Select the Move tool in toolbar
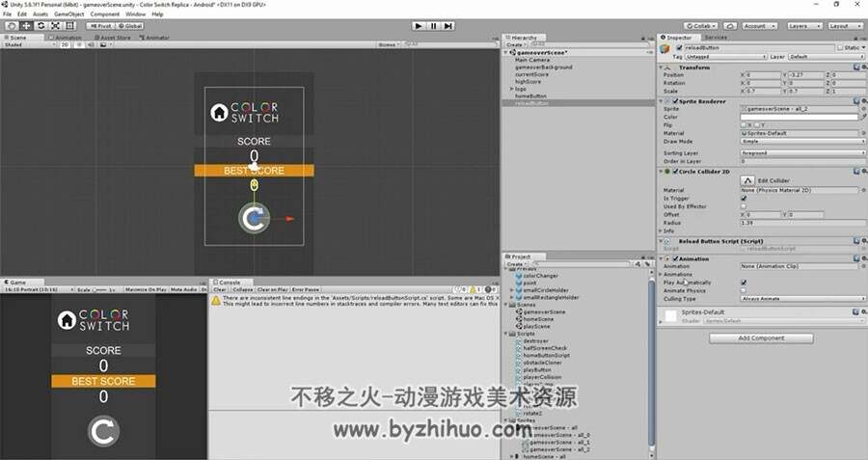 26,26
